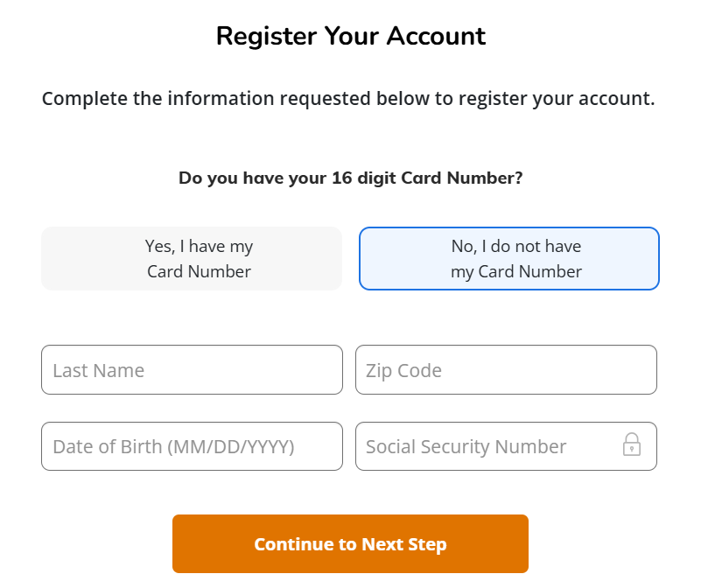Select "Yes, I have my Card Number"
This screenshot has height=588, width=701.
click(x=192, y=259)
